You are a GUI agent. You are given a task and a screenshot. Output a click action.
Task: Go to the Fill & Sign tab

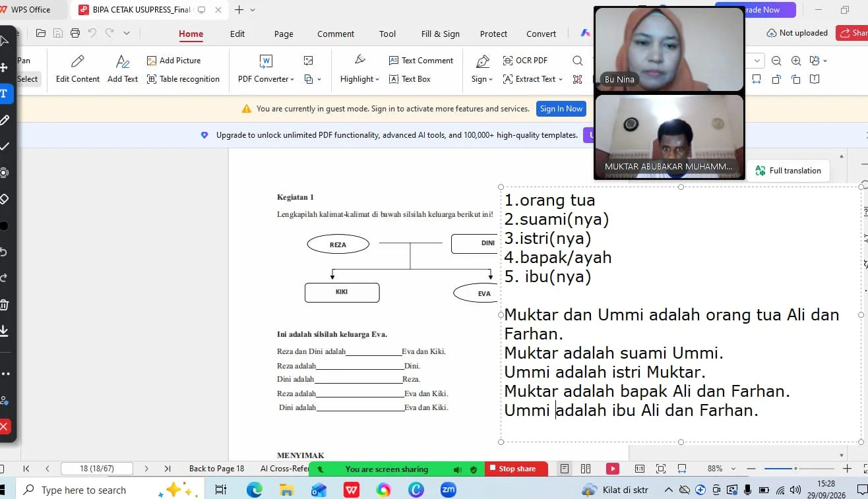click(x=441, y=34)
